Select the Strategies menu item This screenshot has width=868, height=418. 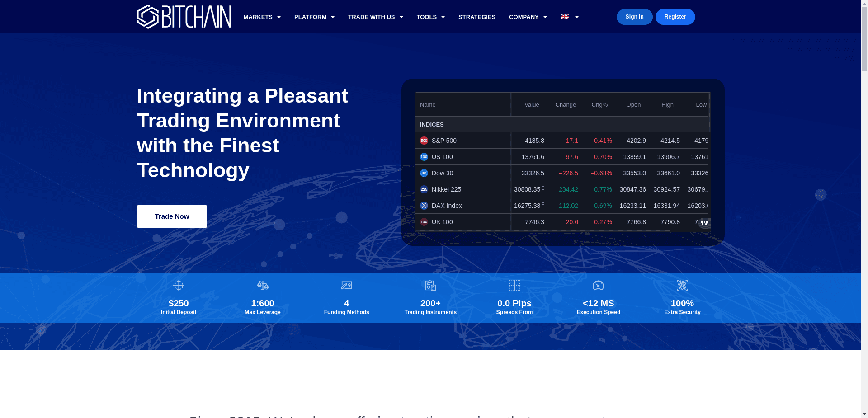click(x=476, y=17)
